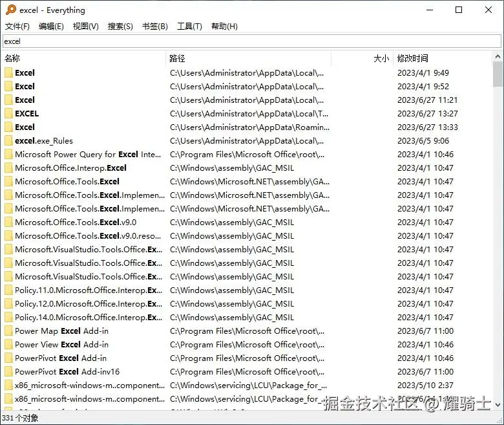This screenshot has width=504, height=425.
Task: Click folder icon of PowerPivot Excel Add-in
Action: pos(8,358)
